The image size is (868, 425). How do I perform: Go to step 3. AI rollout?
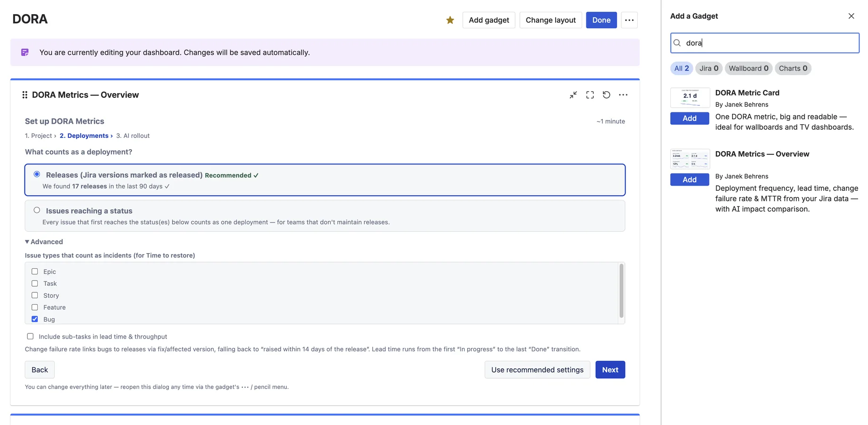(x=133, y=136)
